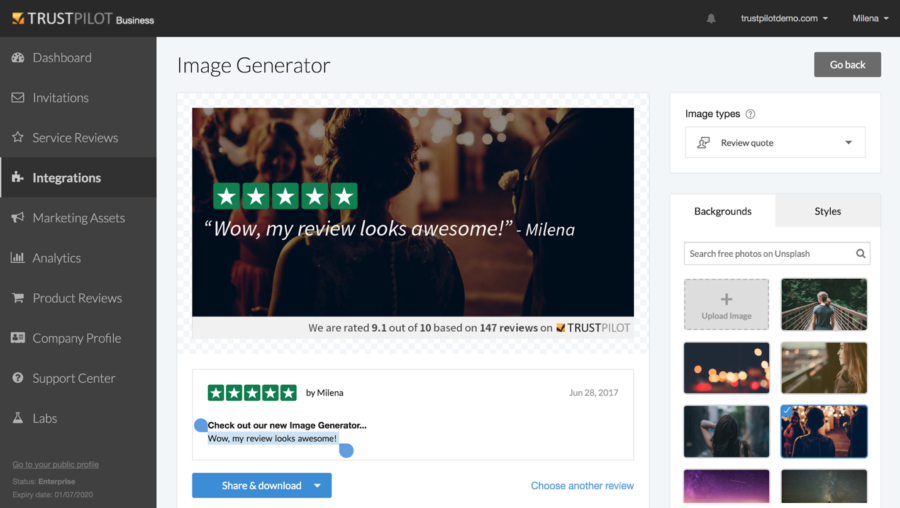The image size is (900, 508).
Task: Select the purple night sky background
Action: (727, 486)
